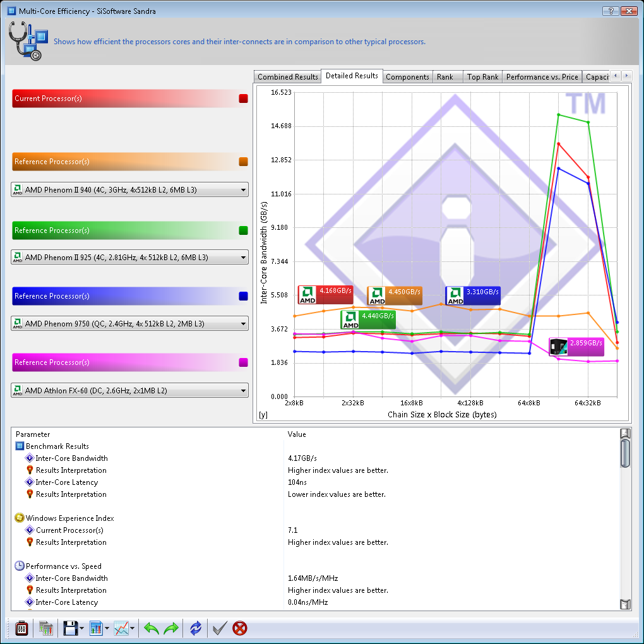Click the red benchmark engine icon in bottom toolbar

point(21,628)
